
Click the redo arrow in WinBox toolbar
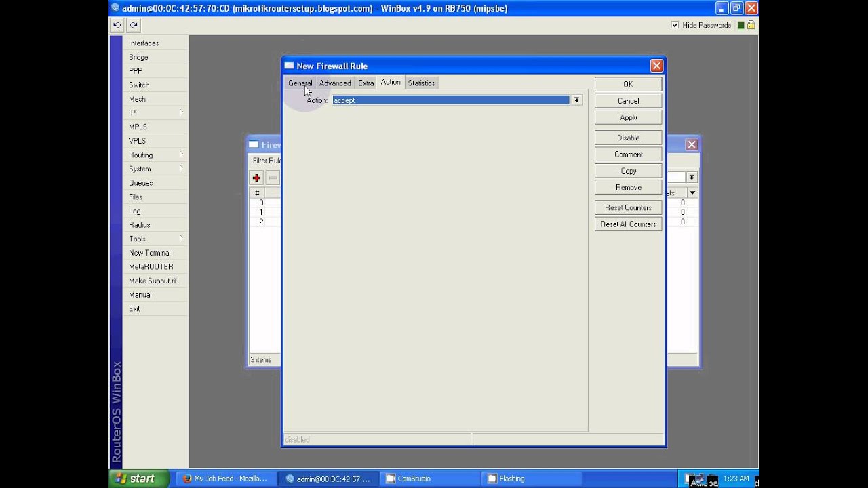(x=134, y=25)
